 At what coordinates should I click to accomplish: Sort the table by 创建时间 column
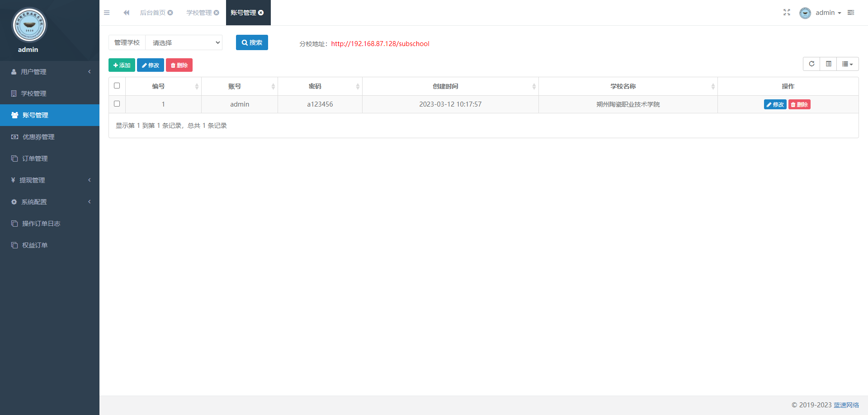445,86
